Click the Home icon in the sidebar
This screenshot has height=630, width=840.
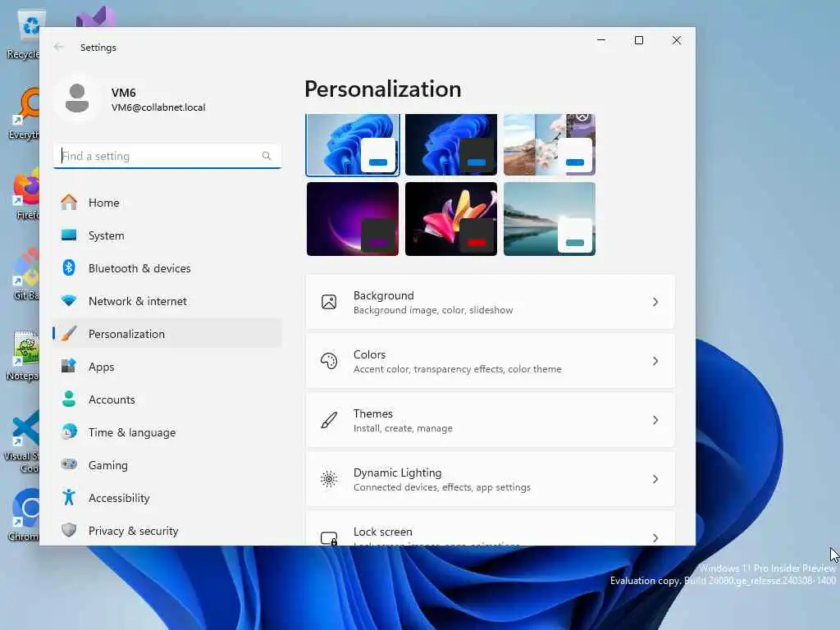69,203
